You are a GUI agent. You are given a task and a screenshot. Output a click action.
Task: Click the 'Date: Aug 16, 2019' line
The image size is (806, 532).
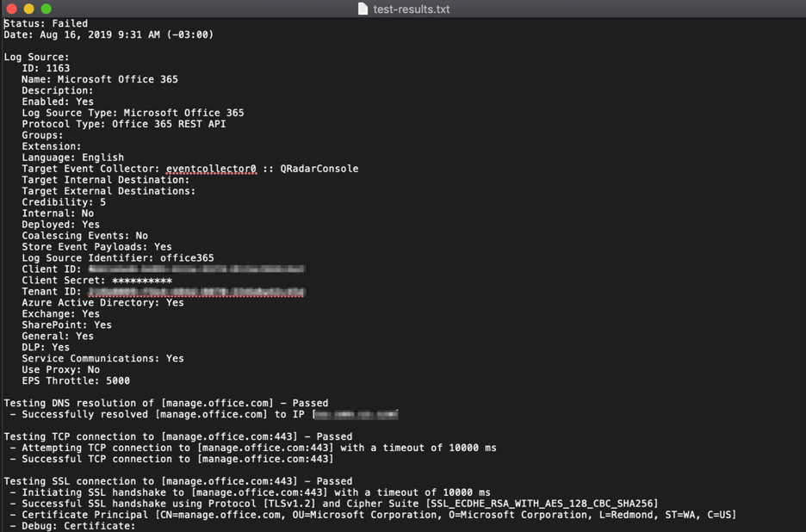(x=108, y=34)
